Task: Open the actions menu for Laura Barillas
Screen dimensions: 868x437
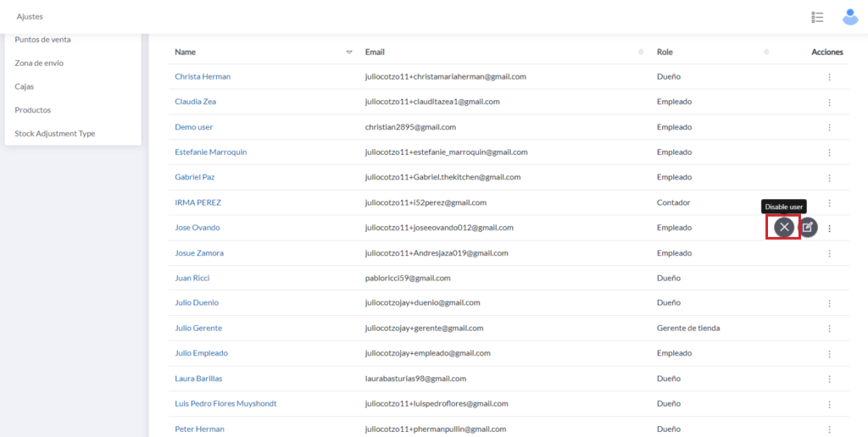Action: [x=829, y=379]
